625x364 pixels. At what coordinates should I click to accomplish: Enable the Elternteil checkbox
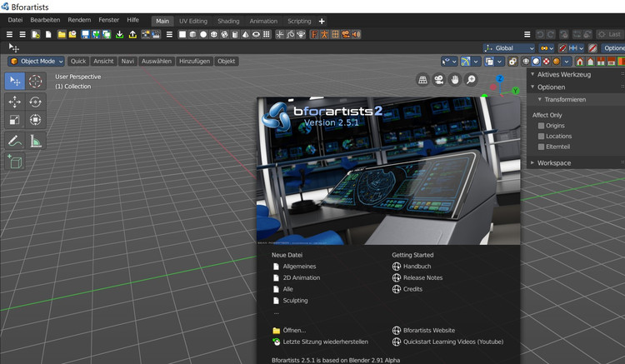[x=541, y=147]
